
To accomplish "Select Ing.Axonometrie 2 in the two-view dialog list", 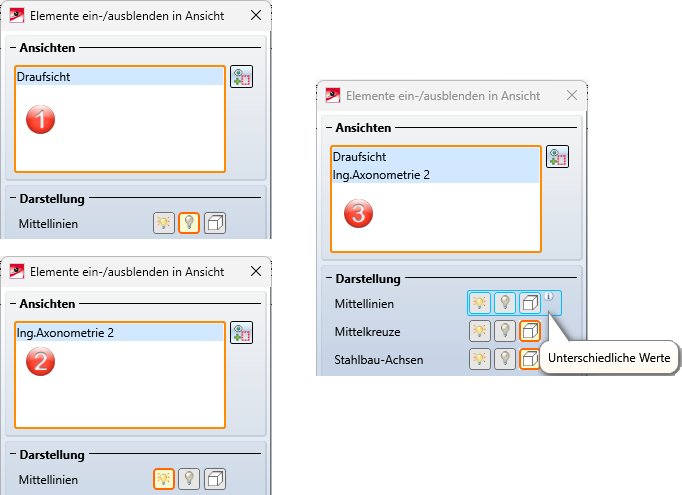I will coord(435,175).
